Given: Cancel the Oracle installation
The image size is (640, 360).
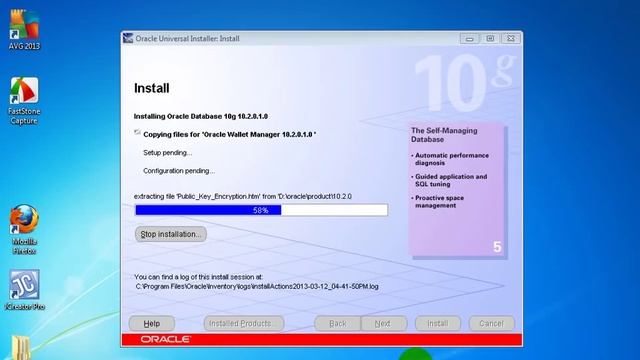Looking at the screenshot, I should (491, 324).
